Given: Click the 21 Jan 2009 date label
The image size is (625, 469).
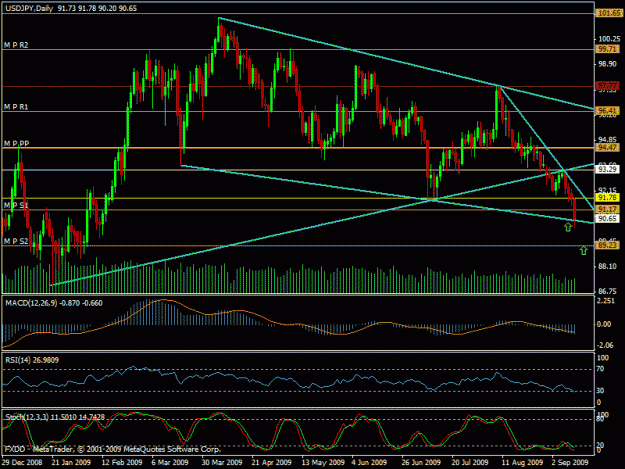Looking at the screenshot, I should coord(71,462).
